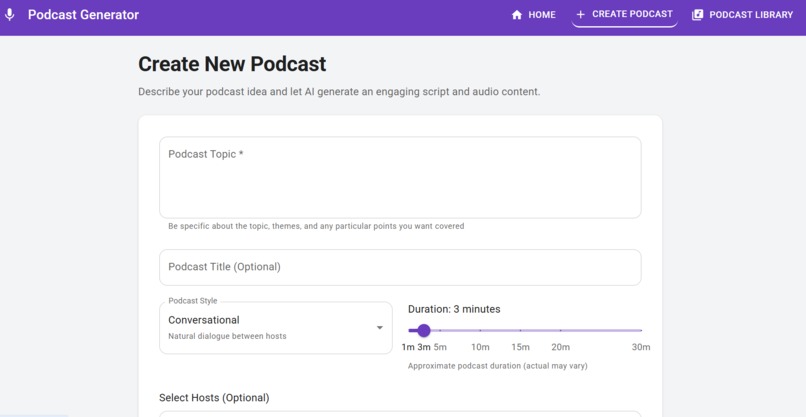Set duration slider to 30m end
Viewport: 806px width, 417px height.
641,330
